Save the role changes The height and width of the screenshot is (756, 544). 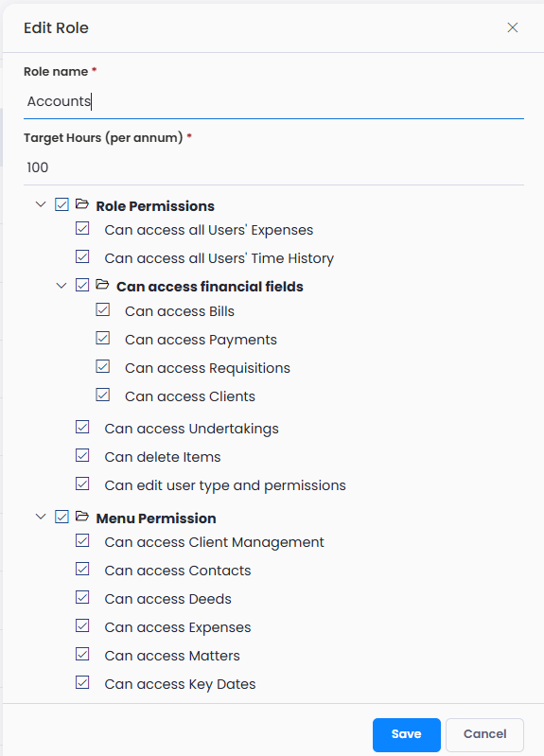(407, 734)
